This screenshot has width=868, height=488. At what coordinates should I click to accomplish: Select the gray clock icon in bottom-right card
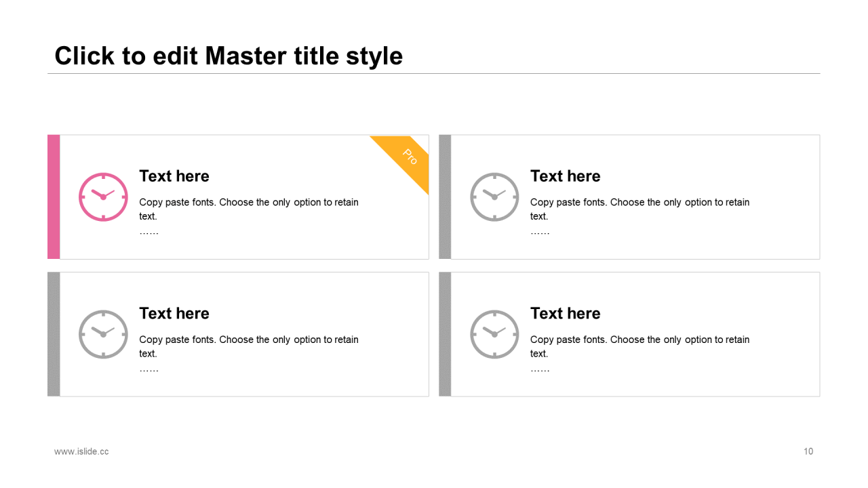494,334
